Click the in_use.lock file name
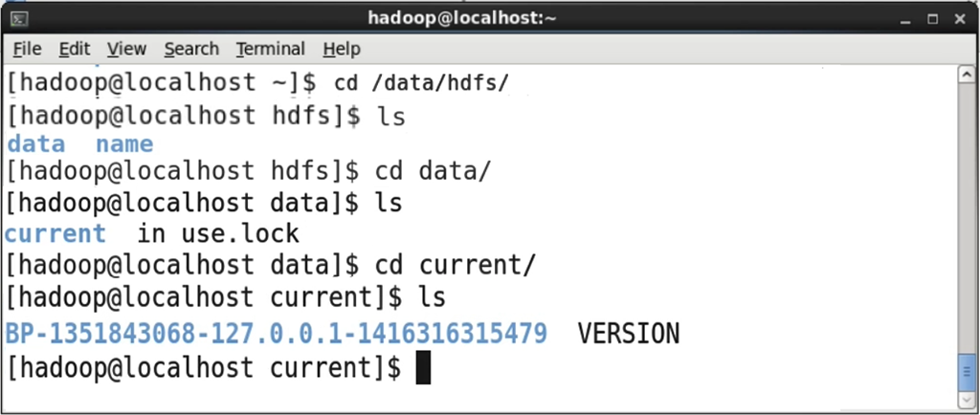 pos(218,234)
